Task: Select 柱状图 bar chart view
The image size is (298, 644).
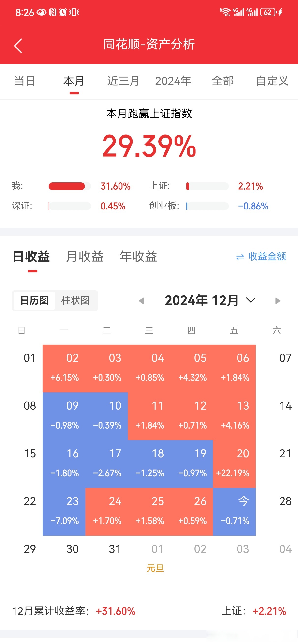Action: click(x=75, y=301)
